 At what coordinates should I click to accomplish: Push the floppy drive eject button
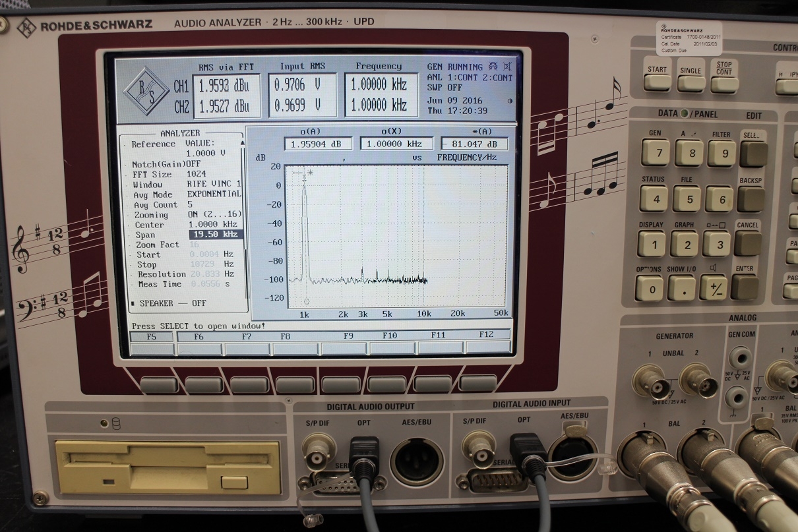click(235, 482)
